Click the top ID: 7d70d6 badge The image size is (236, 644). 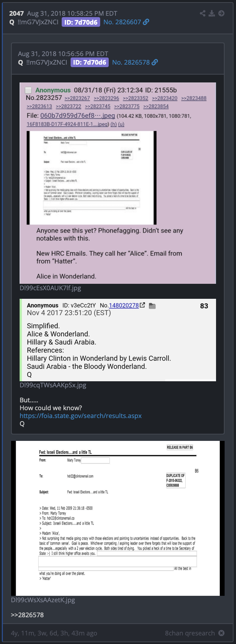81,22
